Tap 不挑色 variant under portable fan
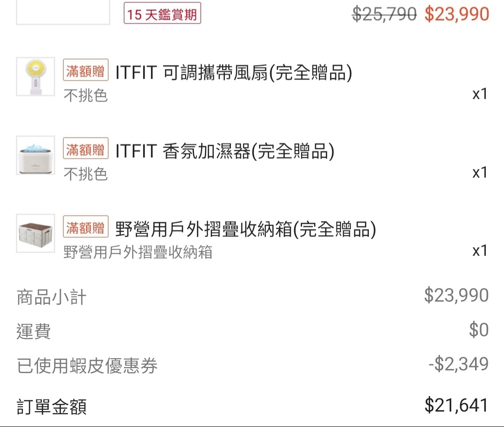Viewport: 504px width, 427px height. coord(86,95)
